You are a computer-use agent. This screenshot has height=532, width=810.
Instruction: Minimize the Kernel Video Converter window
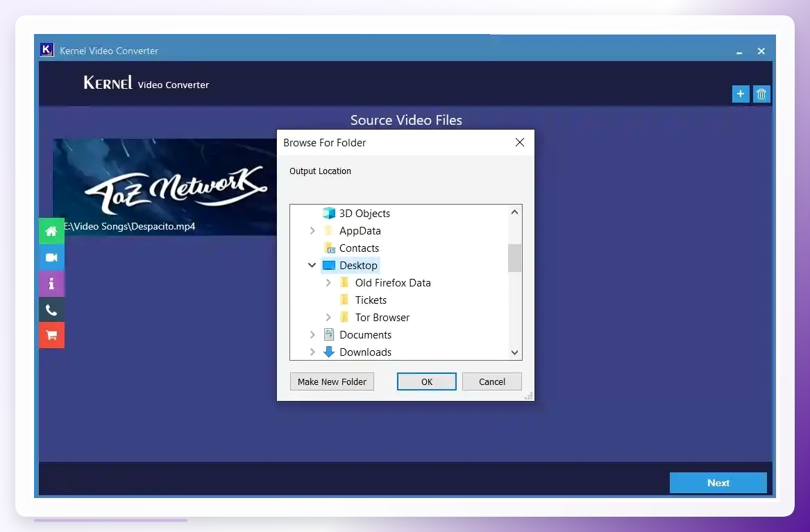[739, 51]
